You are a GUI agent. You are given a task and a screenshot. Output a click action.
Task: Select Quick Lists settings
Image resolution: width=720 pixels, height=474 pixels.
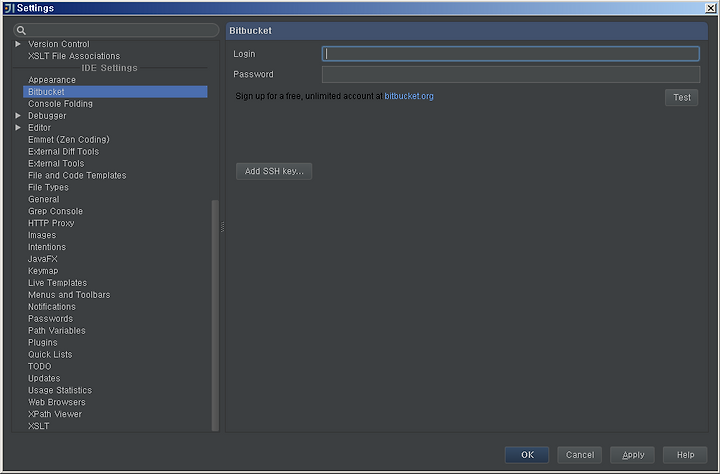50,355
